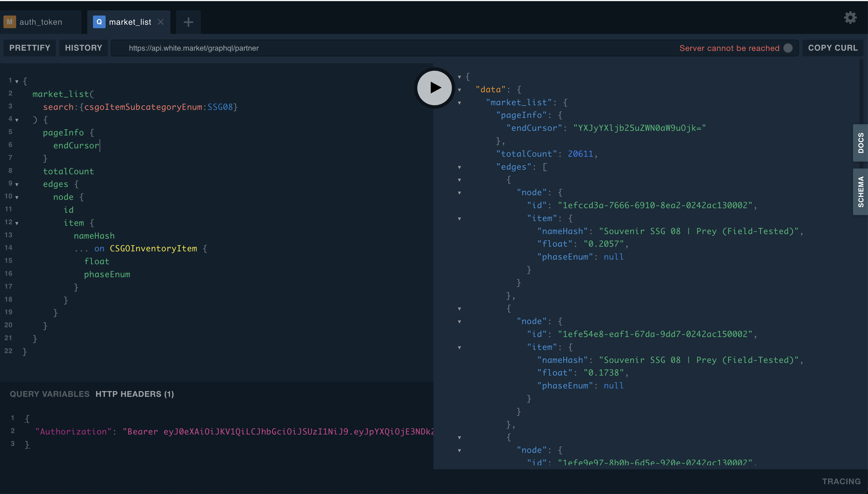Close the market_list tab
The height and width of the screenshot is (494, 868).
click(161, 22)
